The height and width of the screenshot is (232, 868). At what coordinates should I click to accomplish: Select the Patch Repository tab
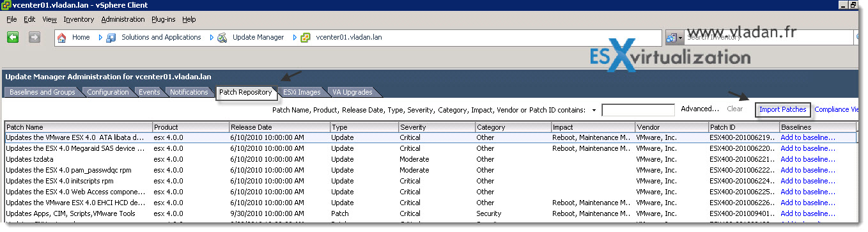(x=245, y=92)
